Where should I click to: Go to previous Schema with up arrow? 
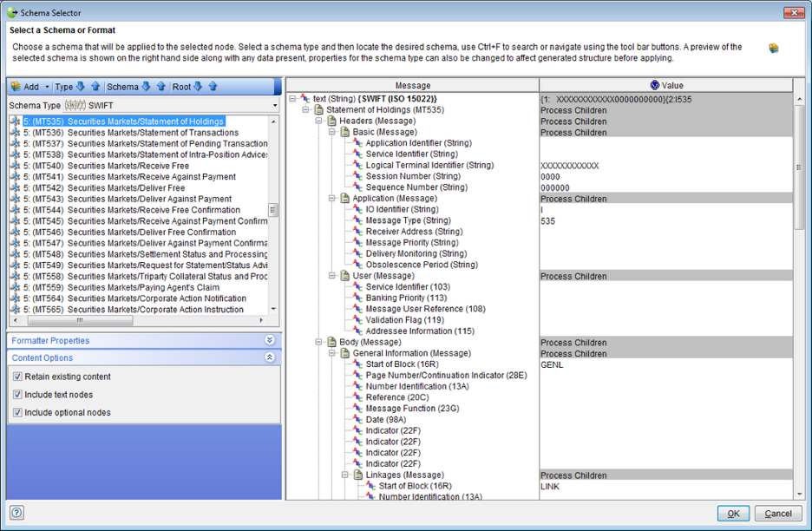pos(160,87)
